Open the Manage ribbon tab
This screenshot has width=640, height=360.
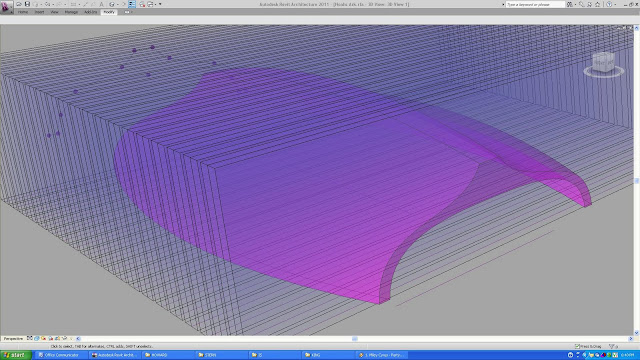71,12
